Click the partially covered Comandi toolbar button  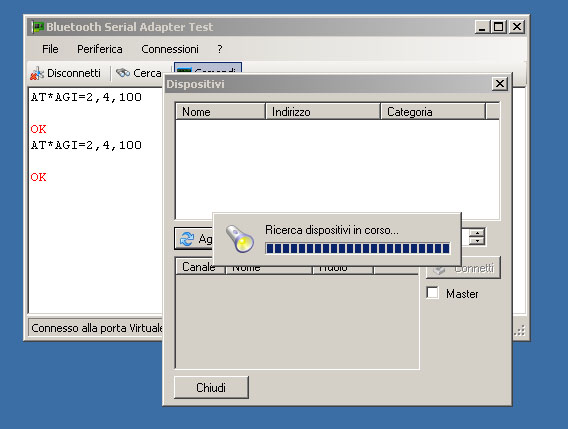coord(208,68)
